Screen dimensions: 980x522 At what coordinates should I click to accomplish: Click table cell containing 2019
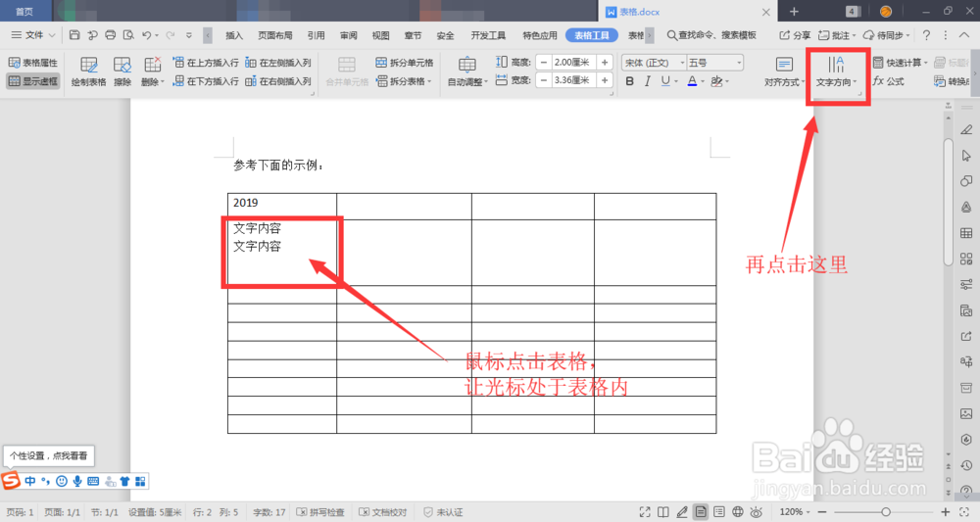tap(282, 206)
